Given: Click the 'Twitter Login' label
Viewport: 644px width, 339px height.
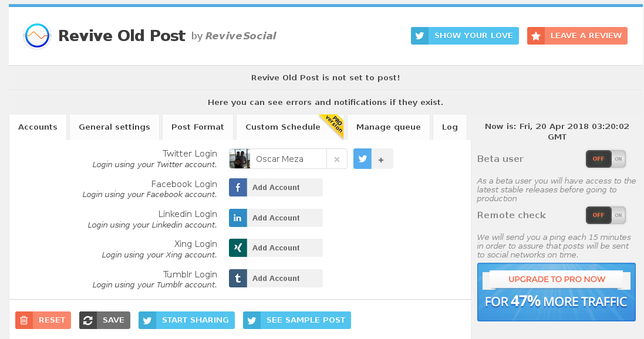Looking at the screenshot, I should pos(190,154).
